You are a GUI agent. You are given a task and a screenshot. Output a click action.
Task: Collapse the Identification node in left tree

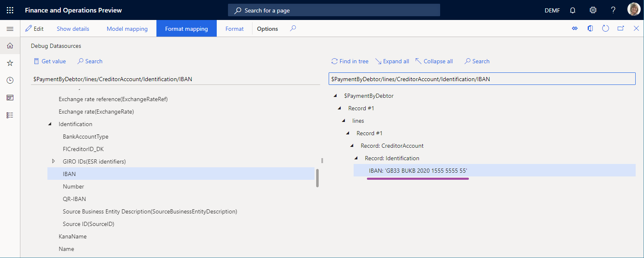50,124
